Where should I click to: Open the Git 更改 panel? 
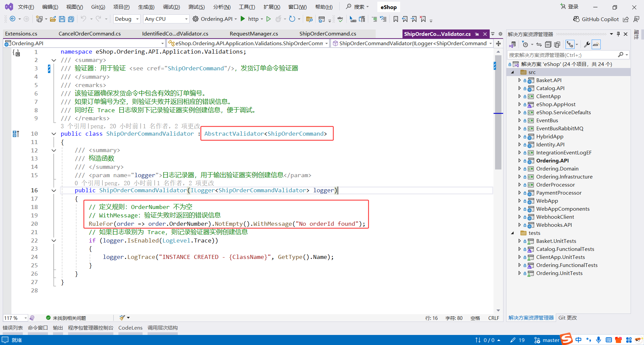pyautogui.click(x=567, y=318)
